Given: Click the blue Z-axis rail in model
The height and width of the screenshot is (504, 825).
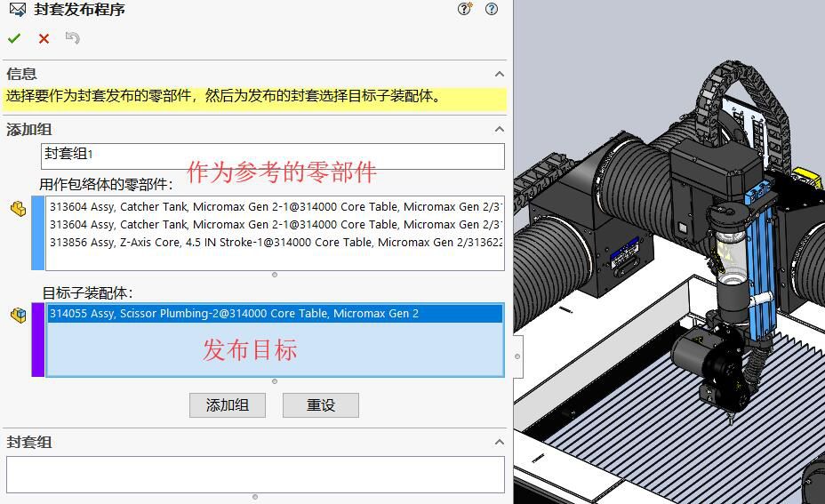Looking at the screenshot, I should click(x=761, y=263).
